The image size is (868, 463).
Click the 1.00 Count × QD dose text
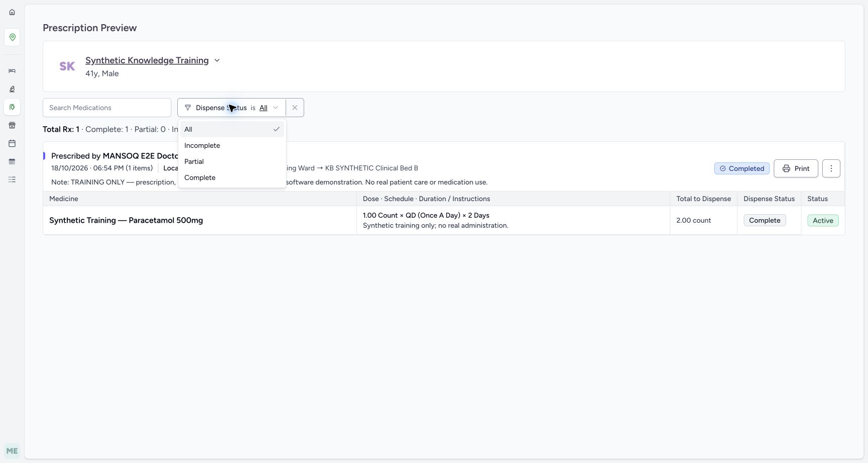[426, 215]
